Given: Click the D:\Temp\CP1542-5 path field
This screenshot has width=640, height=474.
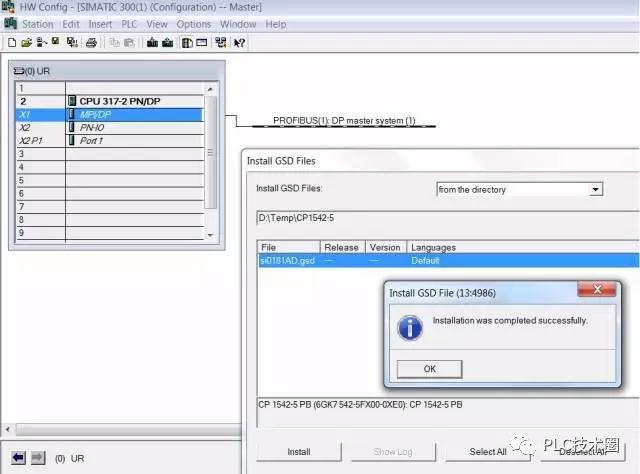Looking at the screenshot, I should pos(448,218).
